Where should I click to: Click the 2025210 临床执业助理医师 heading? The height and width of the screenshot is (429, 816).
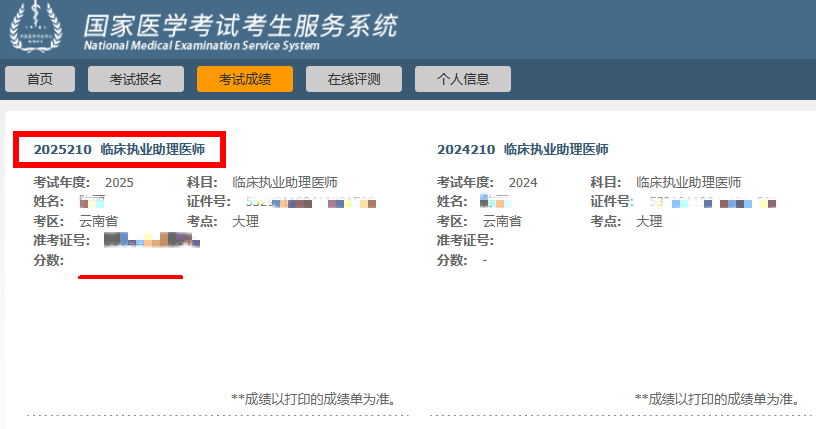(119, 149)
